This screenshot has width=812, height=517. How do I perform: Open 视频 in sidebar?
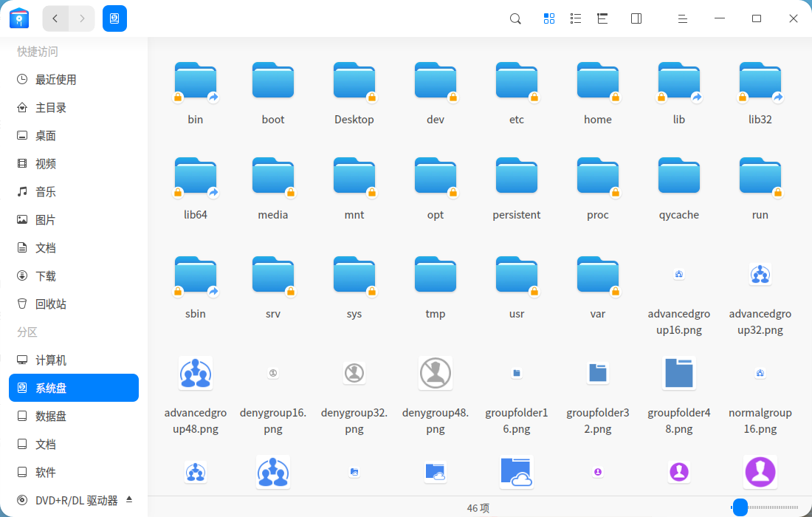pyautogui.click(x=74, y=163)
